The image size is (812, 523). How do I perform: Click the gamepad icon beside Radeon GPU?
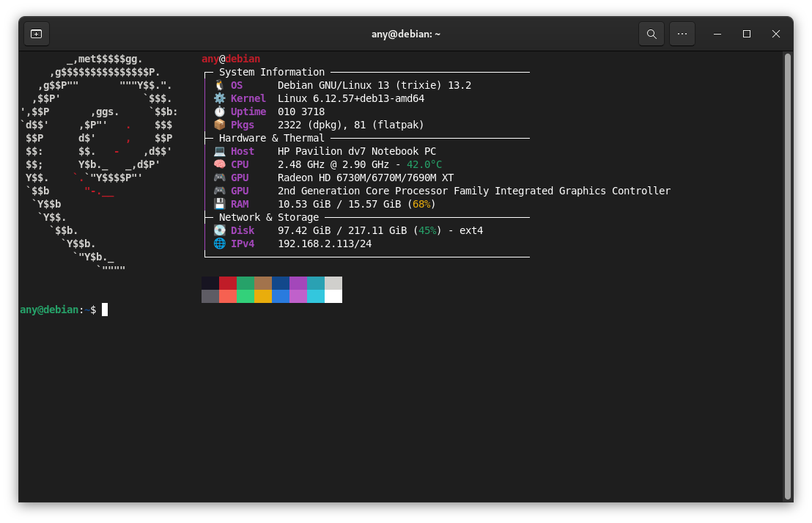click(x=220, y=178)
